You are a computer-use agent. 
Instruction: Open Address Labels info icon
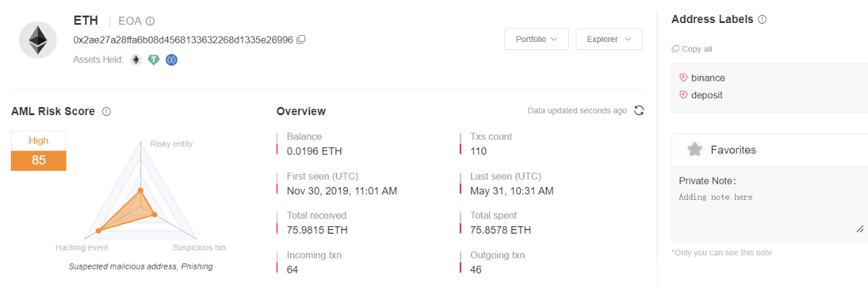coord(762,20)
